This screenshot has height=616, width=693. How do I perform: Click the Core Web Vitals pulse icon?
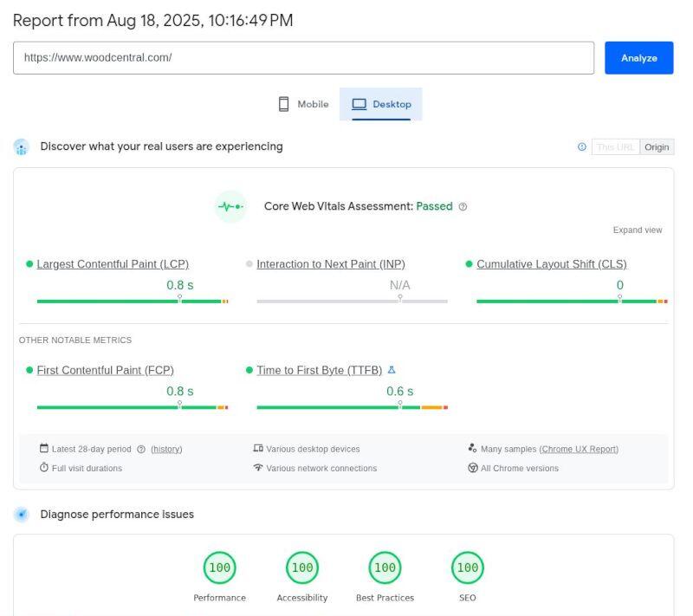[x=230, y=206]
